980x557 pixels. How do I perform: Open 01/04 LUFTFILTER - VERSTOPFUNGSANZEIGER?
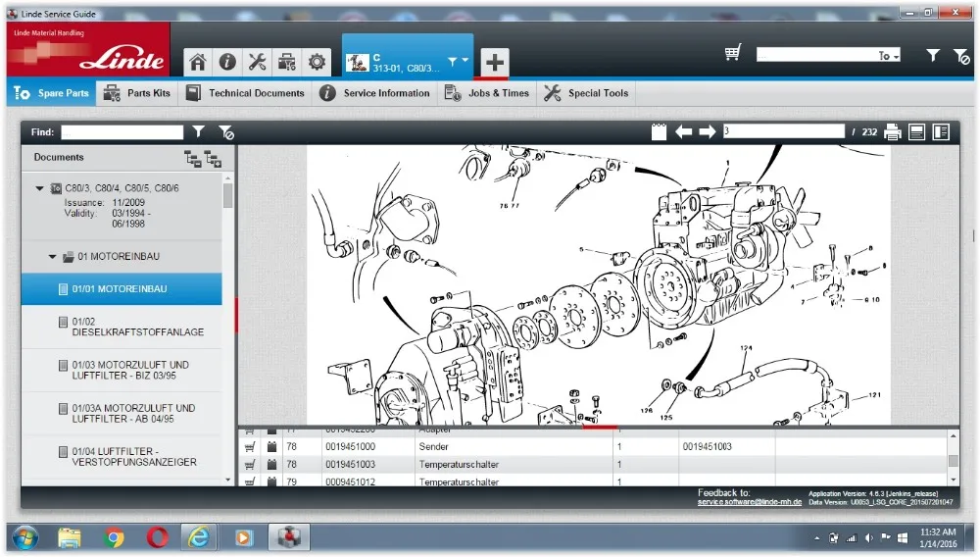(x=122, y=456)
